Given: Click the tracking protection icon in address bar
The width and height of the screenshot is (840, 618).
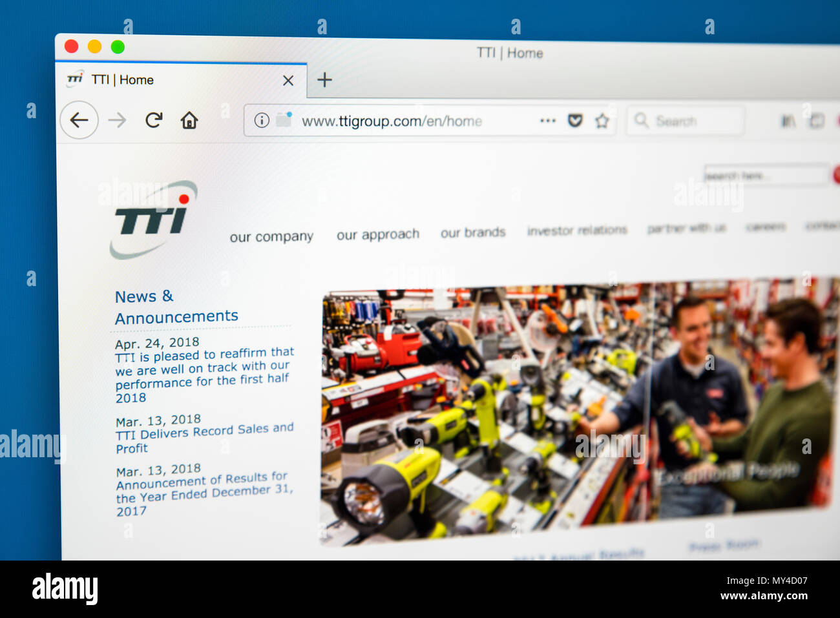Looking at the screenshot, I should point(284,119).
